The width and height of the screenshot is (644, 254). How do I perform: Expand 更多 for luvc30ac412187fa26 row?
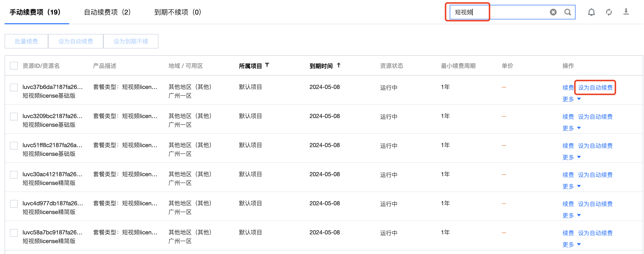point(571,186)
